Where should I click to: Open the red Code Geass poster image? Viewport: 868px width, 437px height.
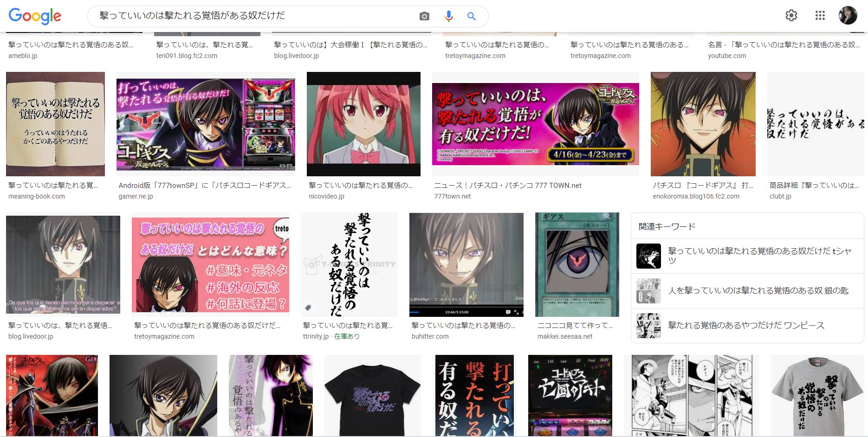tap(52, 395)
